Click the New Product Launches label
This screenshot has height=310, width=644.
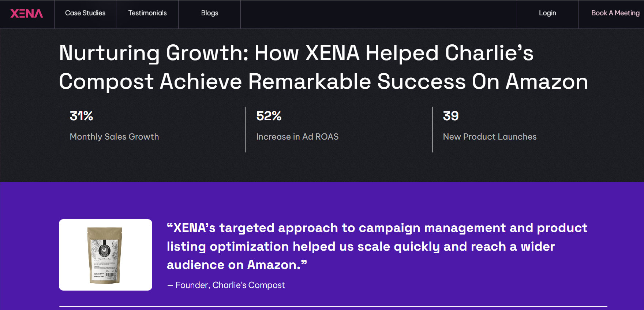(490, 137)
